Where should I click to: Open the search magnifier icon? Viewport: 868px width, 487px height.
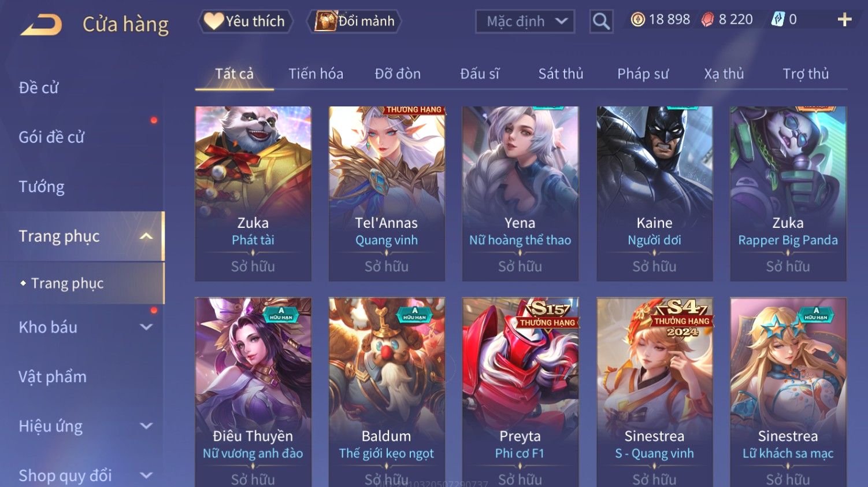coord(601,21)
